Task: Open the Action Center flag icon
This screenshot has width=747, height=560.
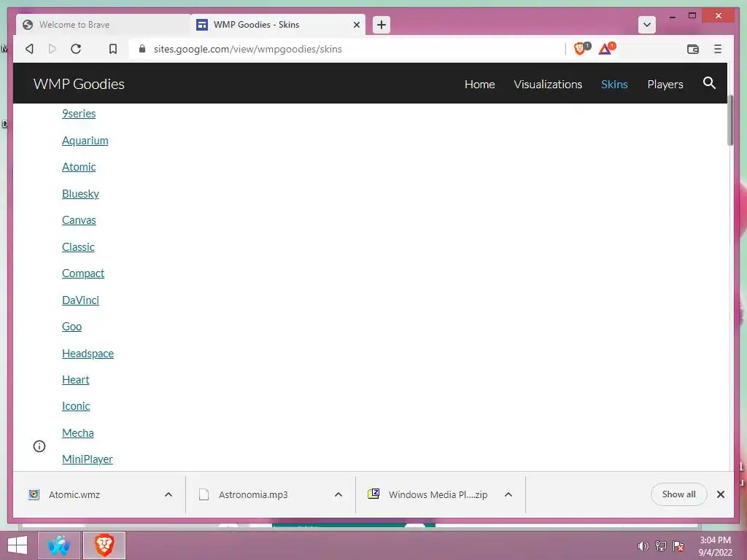Action: [x=678, y=546]
